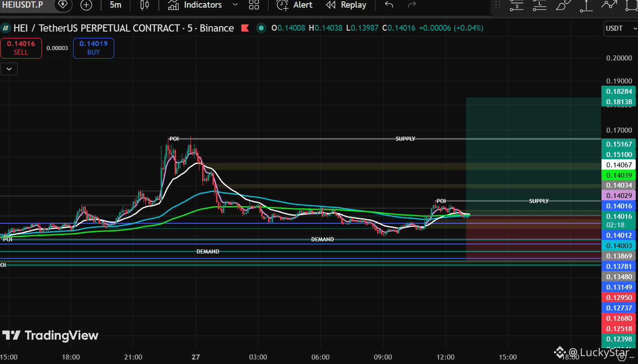Open the Indicators menu
The width and height of the screenshot is (638, 364).
[195, 5]
